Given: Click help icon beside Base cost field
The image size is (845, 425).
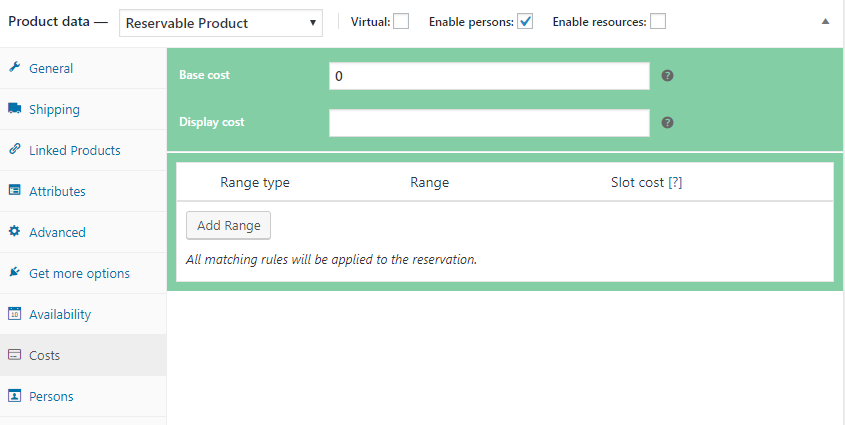Looking at the screenshot, I should pyautogui.click(x=667, y=76).
